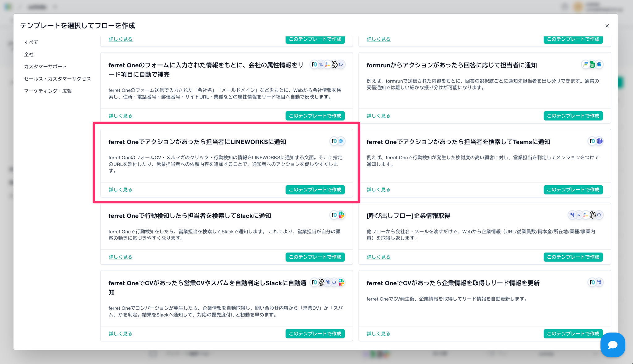Click the ferret One icon on LINEWORKS template

(334, 141)
